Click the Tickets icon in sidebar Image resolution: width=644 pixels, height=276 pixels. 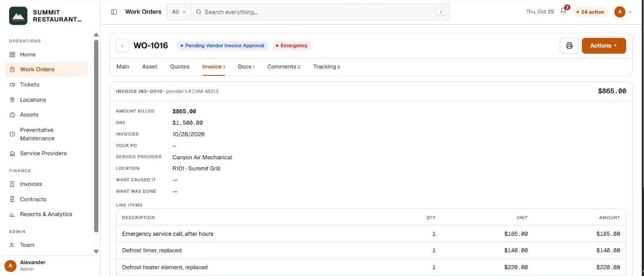click(12, 85)
